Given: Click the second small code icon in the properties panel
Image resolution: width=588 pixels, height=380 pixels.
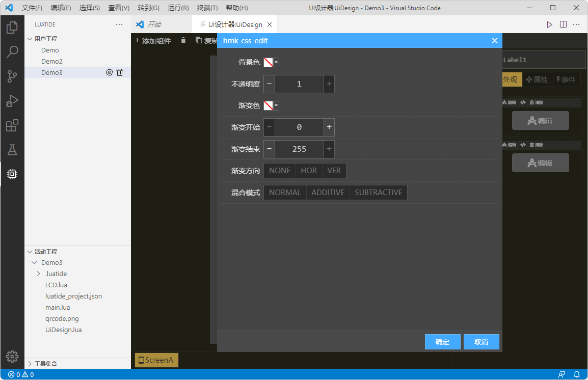Looking at the screenshot, I should [x=523, y=145].
